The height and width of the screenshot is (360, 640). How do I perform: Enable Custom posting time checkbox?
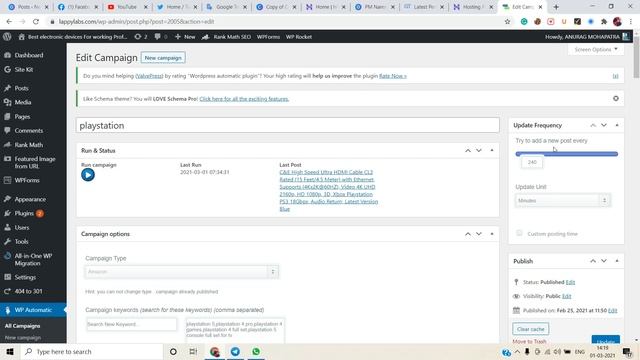point(519,233)
